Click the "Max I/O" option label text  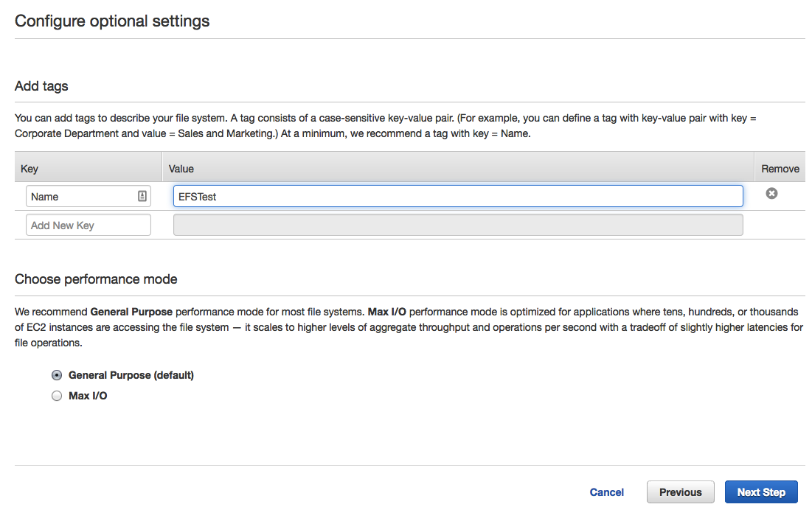88,396
